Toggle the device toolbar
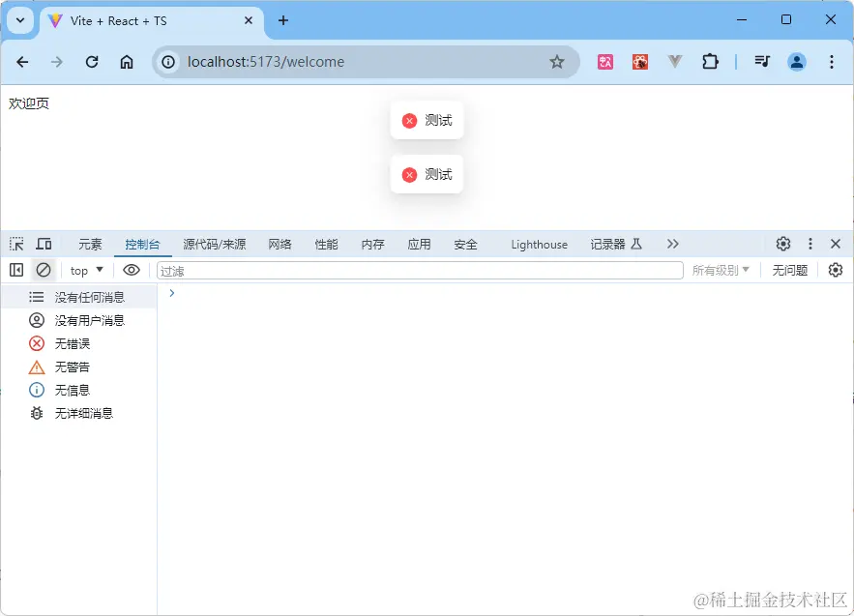 [44, 244]
